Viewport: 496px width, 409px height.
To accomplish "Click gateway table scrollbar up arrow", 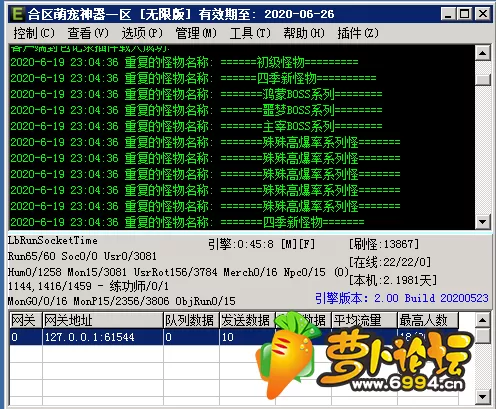I will [x=483, y=320].
